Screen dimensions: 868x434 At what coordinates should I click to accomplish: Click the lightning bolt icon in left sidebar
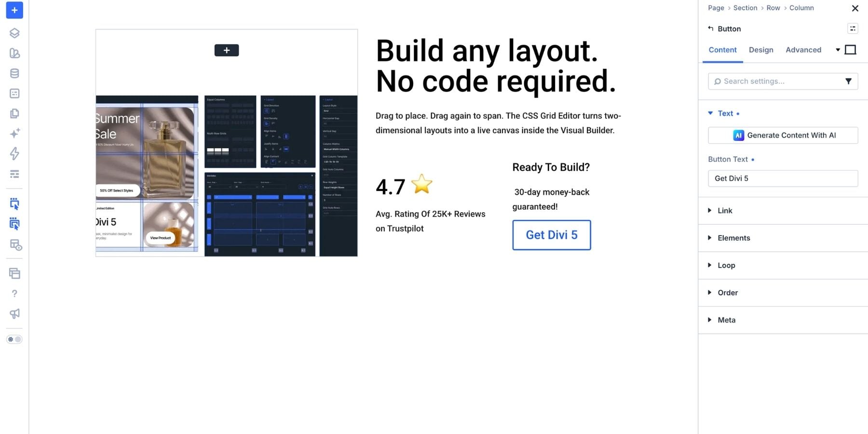pos(14,154)
